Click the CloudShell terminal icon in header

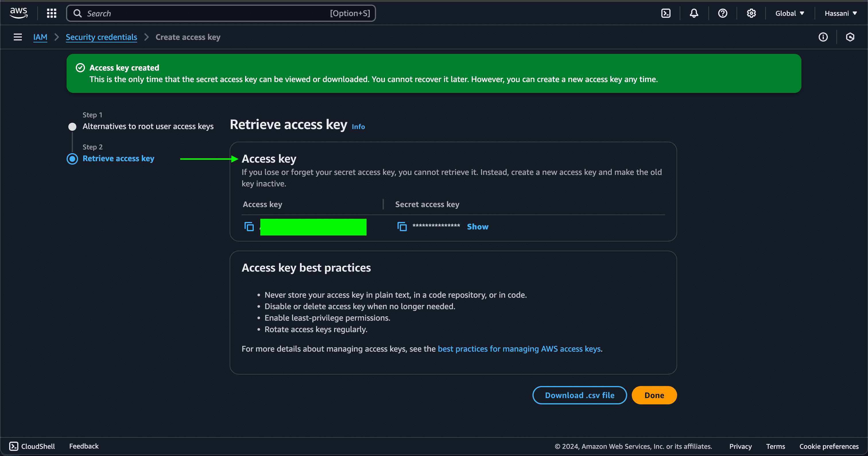[666, 13]
